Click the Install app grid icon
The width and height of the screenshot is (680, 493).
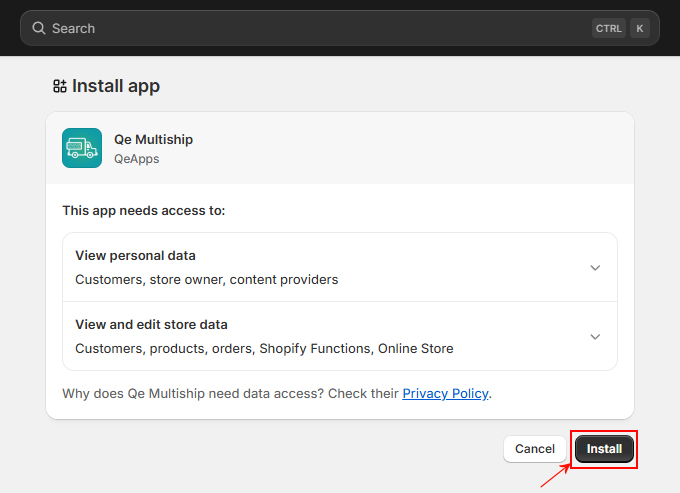(x=60, y=86)
